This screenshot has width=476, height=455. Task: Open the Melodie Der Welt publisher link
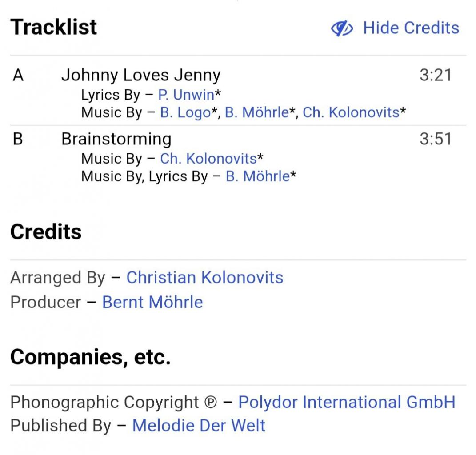[199, 426]
